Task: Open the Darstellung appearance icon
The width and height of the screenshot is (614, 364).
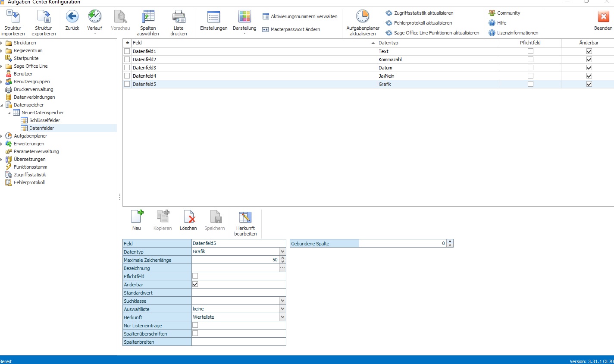Action: click(x=244, y=16)
